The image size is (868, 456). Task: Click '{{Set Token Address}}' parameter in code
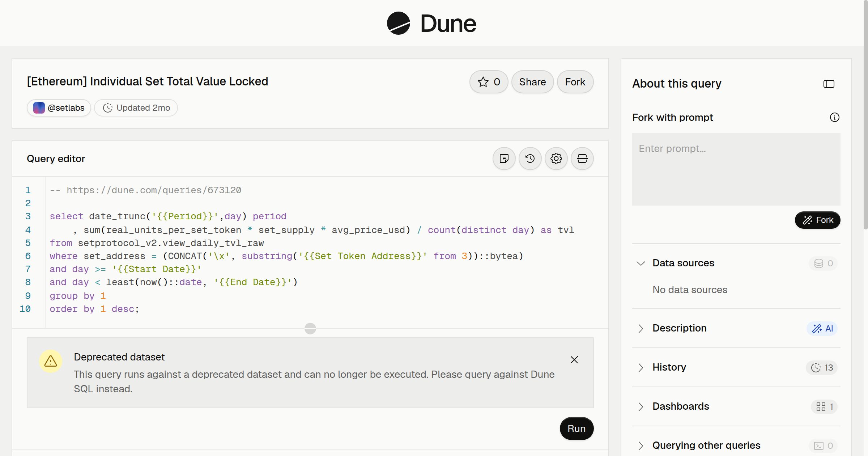[x=363, y=256]
